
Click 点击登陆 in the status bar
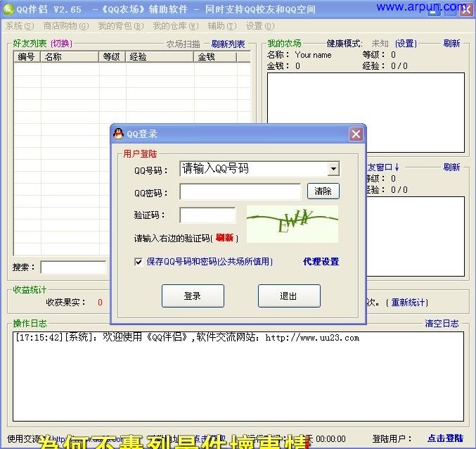[445, 438]
